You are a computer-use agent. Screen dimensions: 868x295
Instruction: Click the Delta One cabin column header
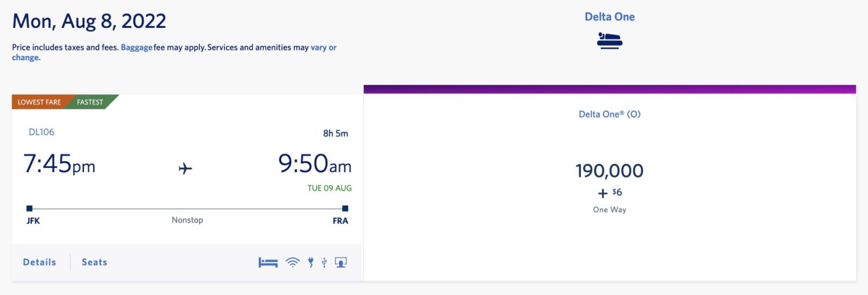click(x=609, y=17)
